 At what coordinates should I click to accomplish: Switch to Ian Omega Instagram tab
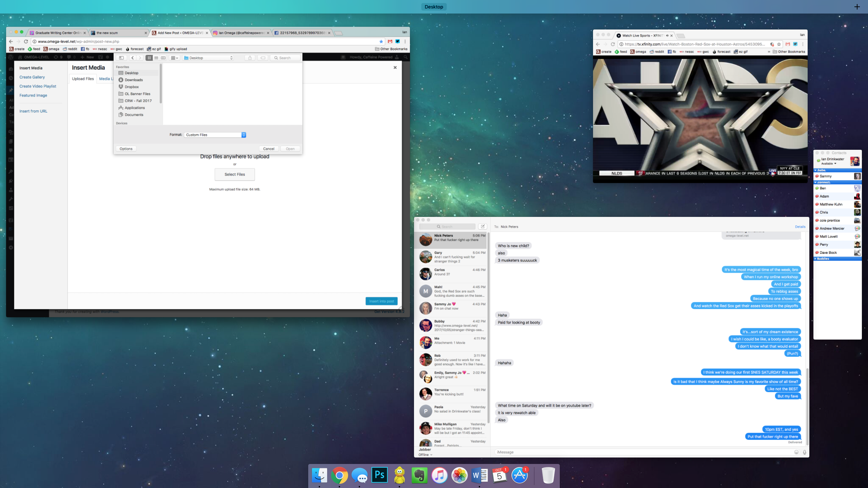click(x=241, y=33)
